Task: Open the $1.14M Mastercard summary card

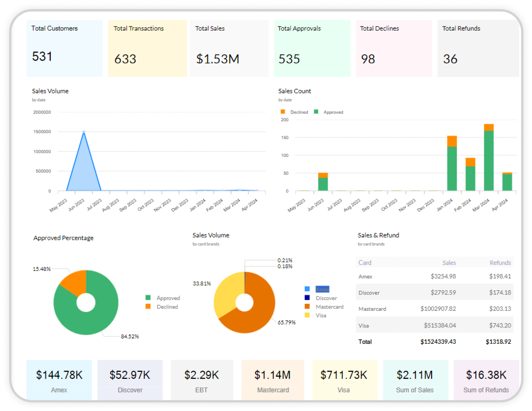Action: tap(273, 380)
